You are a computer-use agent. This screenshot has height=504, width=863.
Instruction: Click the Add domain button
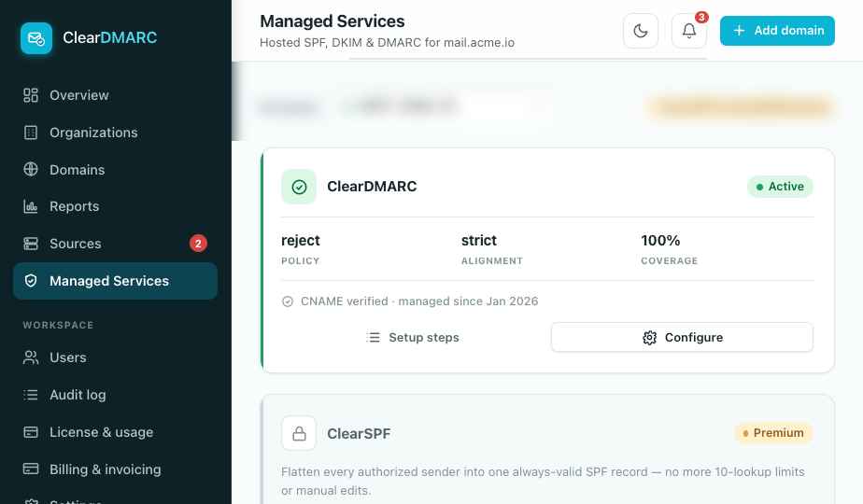tap(777, 31)
